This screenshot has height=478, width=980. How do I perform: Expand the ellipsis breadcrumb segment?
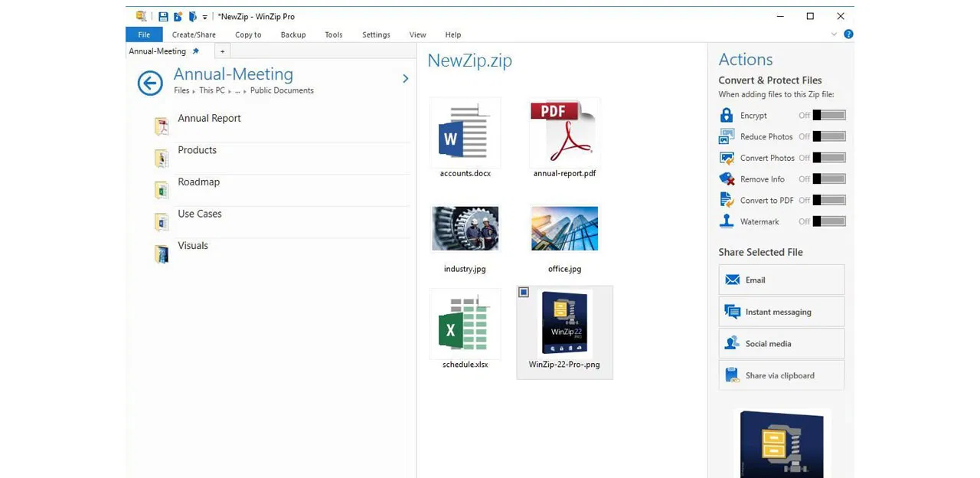(x=237, y=90)
